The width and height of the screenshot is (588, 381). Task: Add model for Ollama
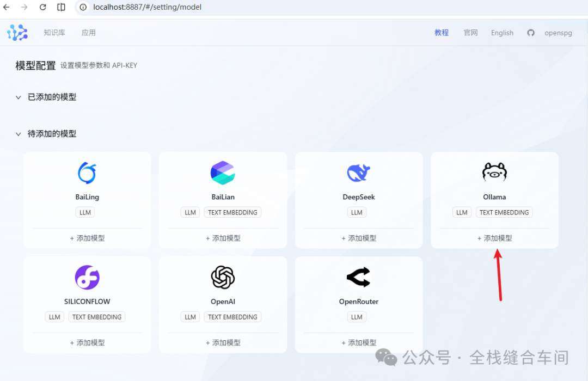tap(494, 238)
